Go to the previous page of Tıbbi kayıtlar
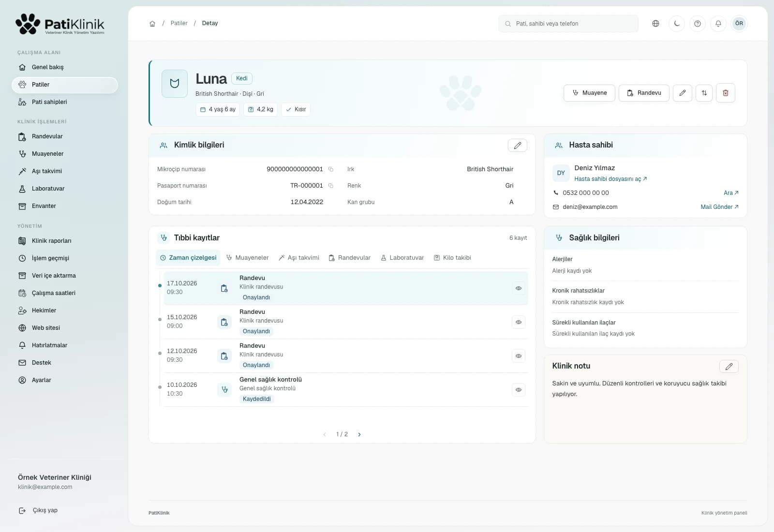Viewport: 774px width, 532px height. pos(325,434)
